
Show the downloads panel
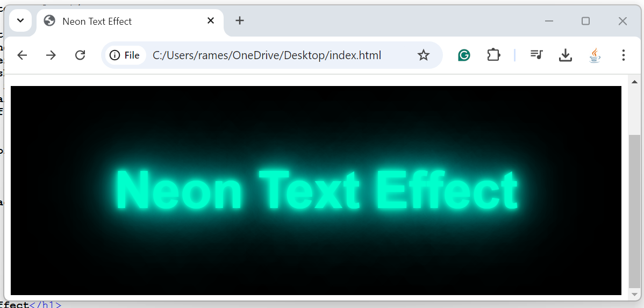566,55
